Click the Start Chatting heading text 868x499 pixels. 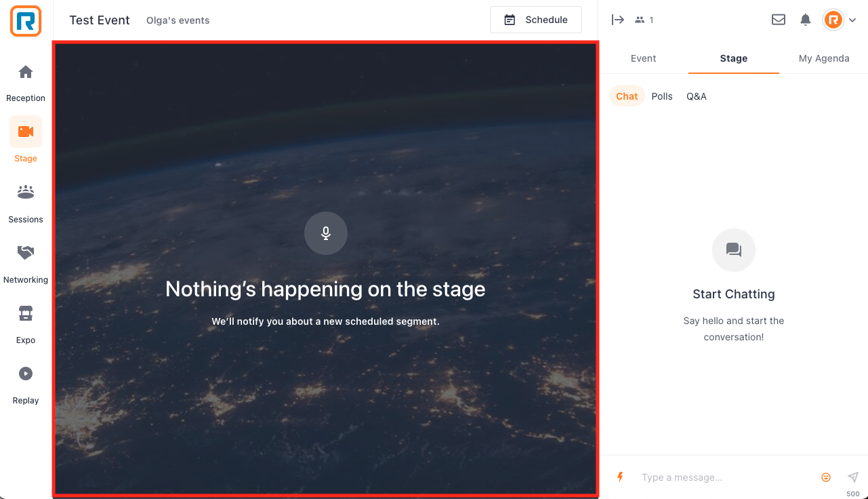pos(734,294)
